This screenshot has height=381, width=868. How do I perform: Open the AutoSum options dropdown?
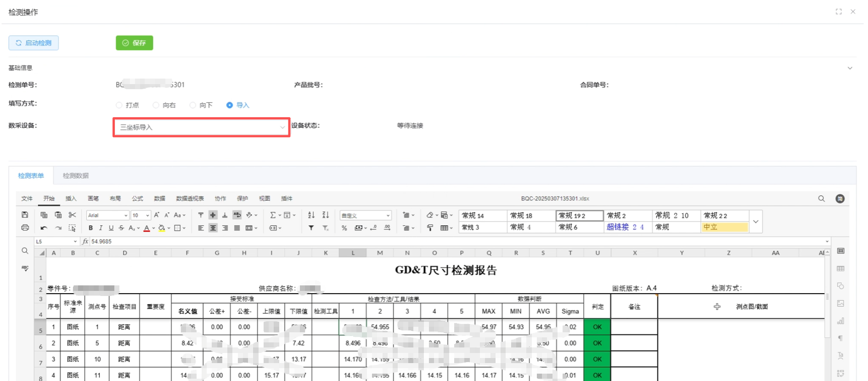280,215
